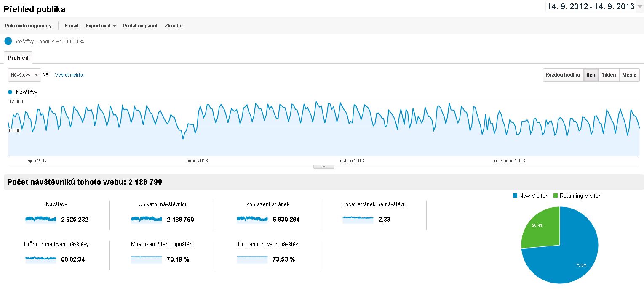Image resolution: width=644 pixels, height=291 pixels.
Task: Open Pokročilé segmenty
Action: 28,26
